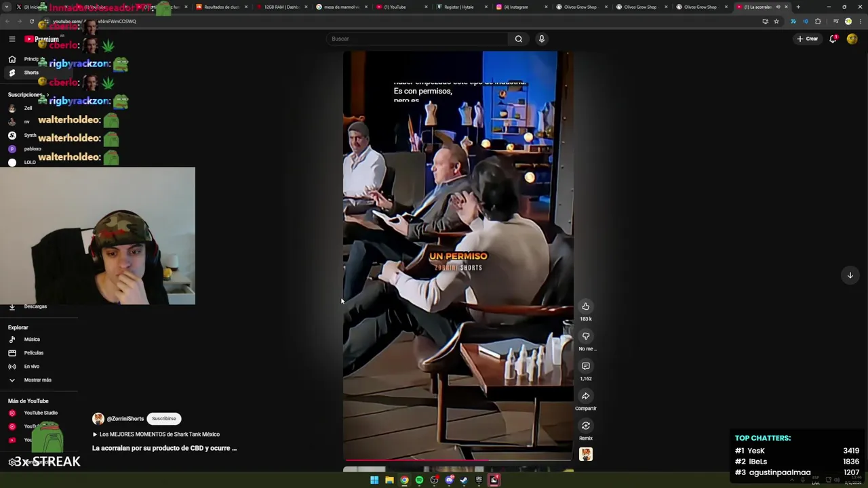Open the account avatar menu
Screen dimensions: 868x488
pyautogui.click(x=852, y=39)
